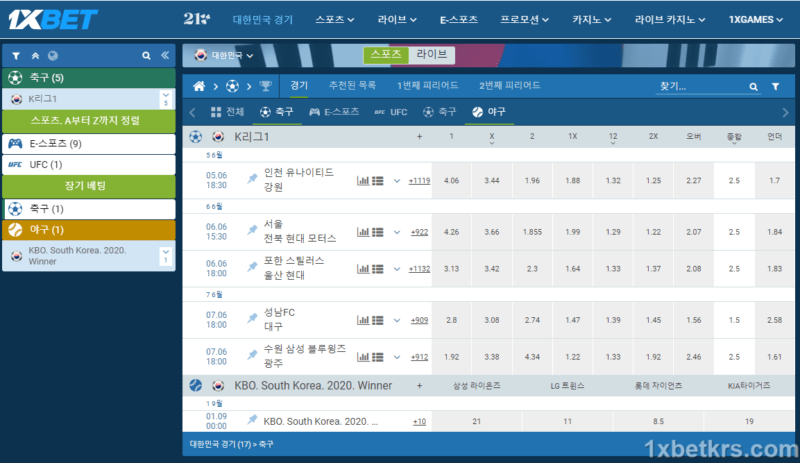Select sidebar 야구 (1) category
This screenshot has width=800, height=463.
(x=89, y=230)
